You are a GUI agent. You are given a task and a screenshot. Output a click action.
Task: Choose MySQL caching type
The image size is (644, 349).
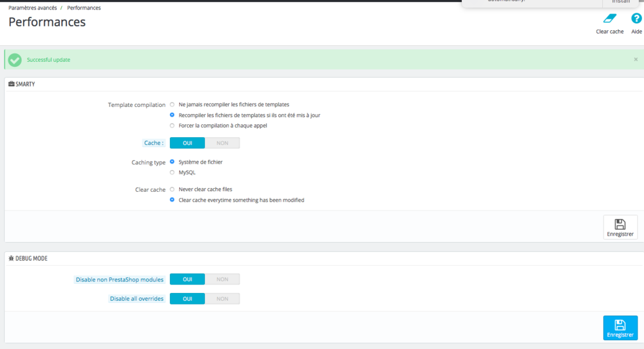172,173
